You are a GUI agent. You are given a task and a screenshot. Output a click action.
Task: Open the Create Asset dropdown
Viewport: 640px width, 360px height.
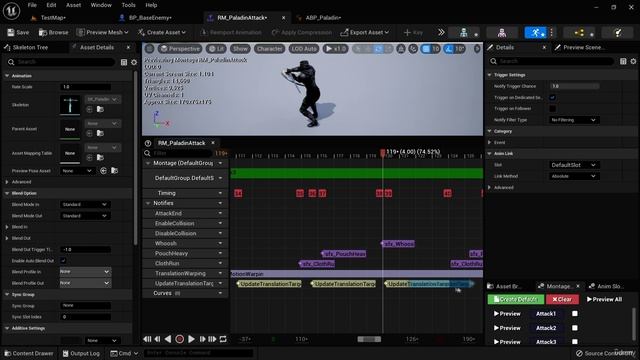pyautogui.click(x=162, y=32)
